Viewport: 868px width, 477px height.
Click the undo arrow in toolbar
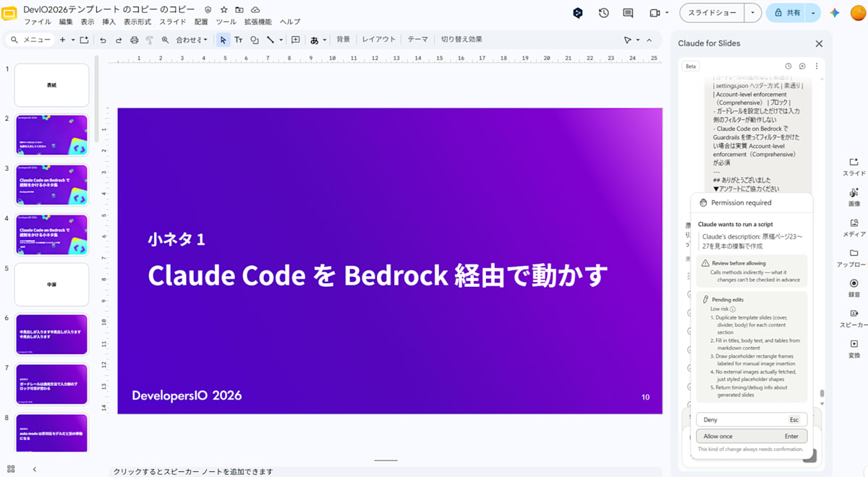pos(103,40)
